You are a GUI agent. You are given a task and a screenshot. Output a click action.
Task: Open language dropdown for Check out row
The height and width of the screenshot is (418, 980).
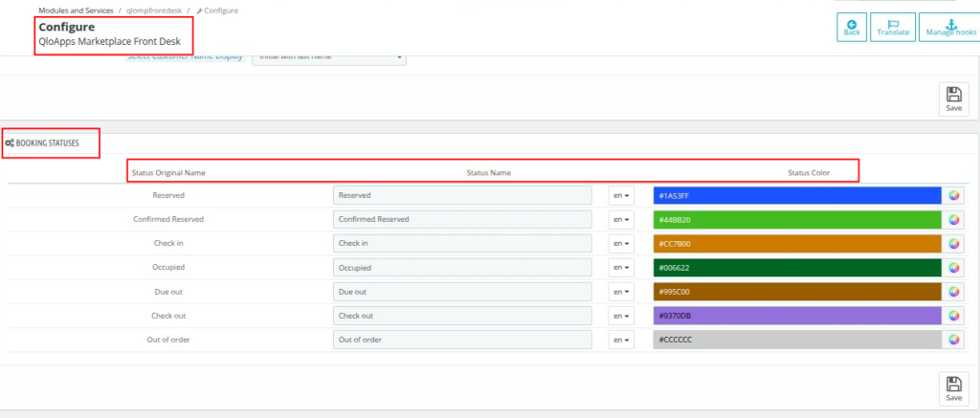pos(620,316)
